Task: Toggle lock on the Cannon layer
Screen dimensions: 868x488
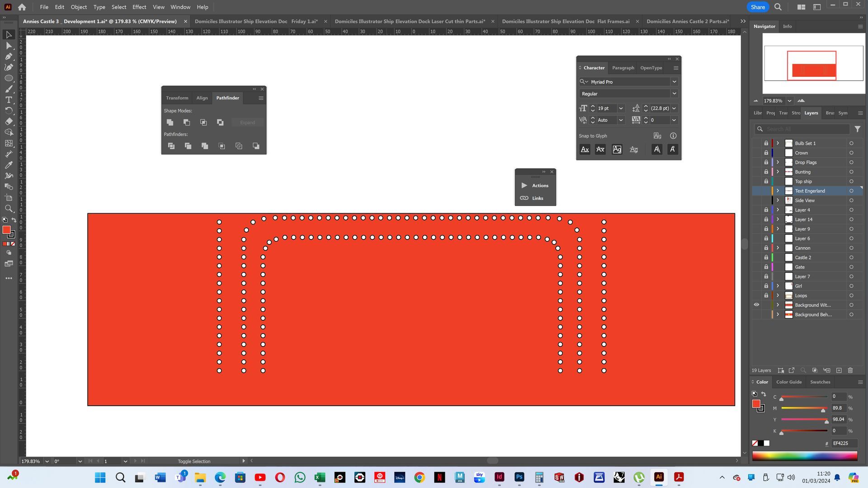Action: coord(766,248)
